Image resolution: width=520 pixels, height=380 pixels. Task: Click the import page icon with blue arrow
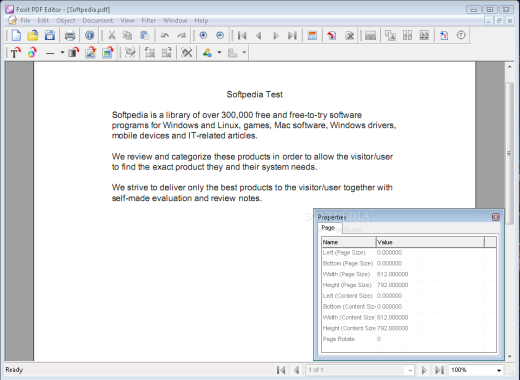point(444,35)
